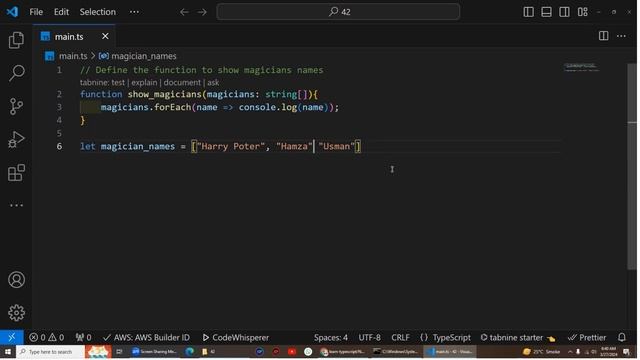Open the Source Control view
The image size is (640, 360).
(16, 106)
